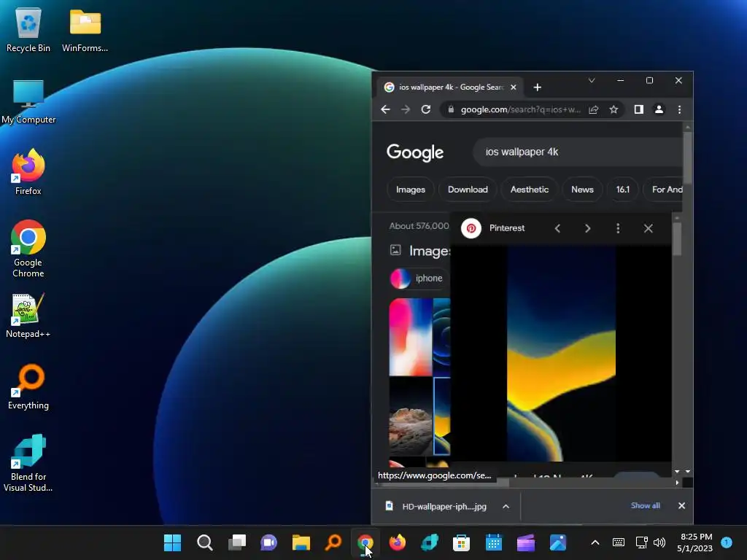Open the WinForms folder on desktop

[85, 30]
